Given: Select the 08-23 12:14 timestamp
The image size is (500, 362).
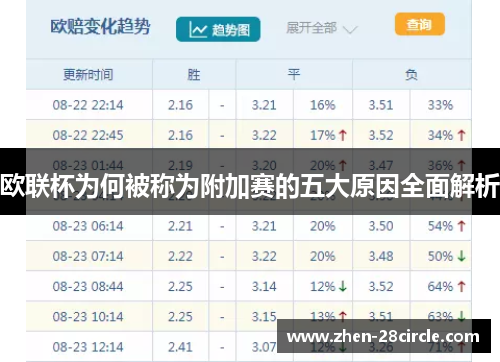Looking at the screenshot, I should click(x=88, y=347).
